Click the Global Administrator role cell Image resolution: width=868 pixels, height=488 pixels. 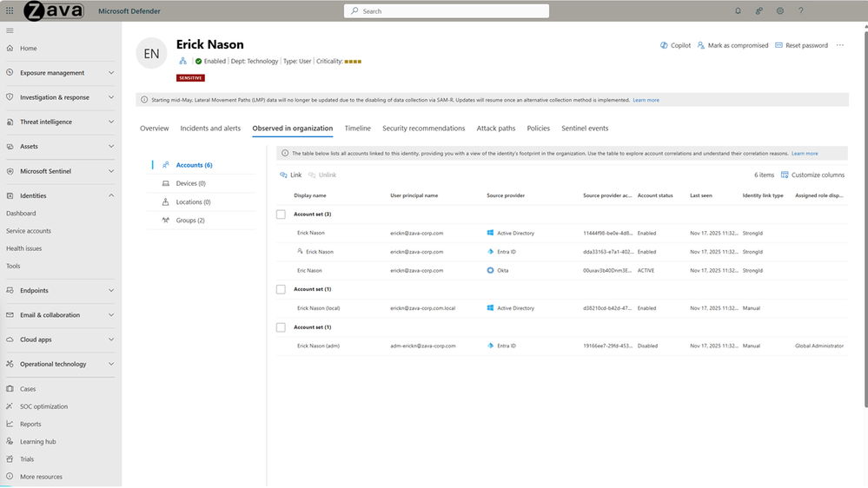coord(819,346)
